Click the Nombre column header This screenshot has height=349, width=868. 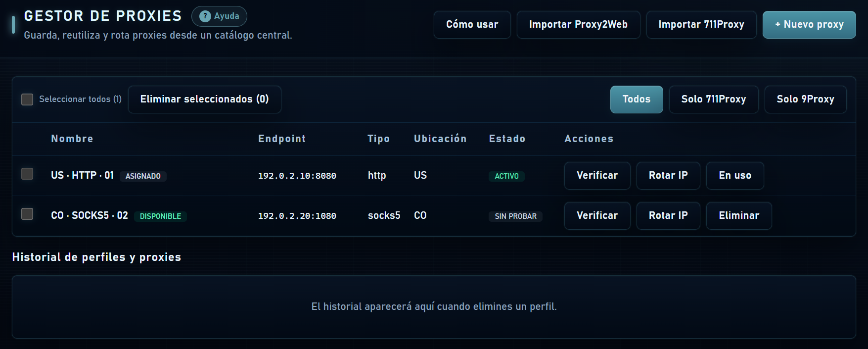(x=72, y=139)
